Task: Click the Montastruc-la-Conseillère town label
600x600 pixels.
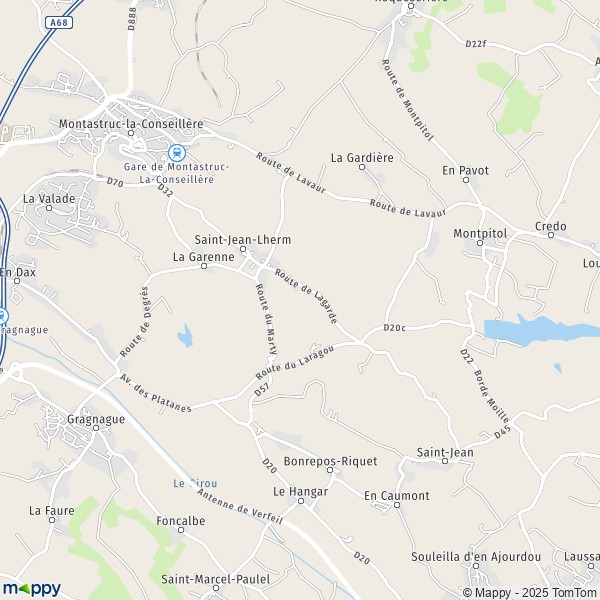Action: pos(131,124)
